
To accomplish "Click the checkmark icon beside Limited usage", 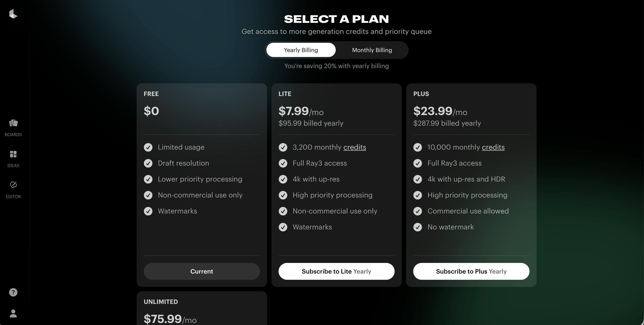I will click(148, 147).
